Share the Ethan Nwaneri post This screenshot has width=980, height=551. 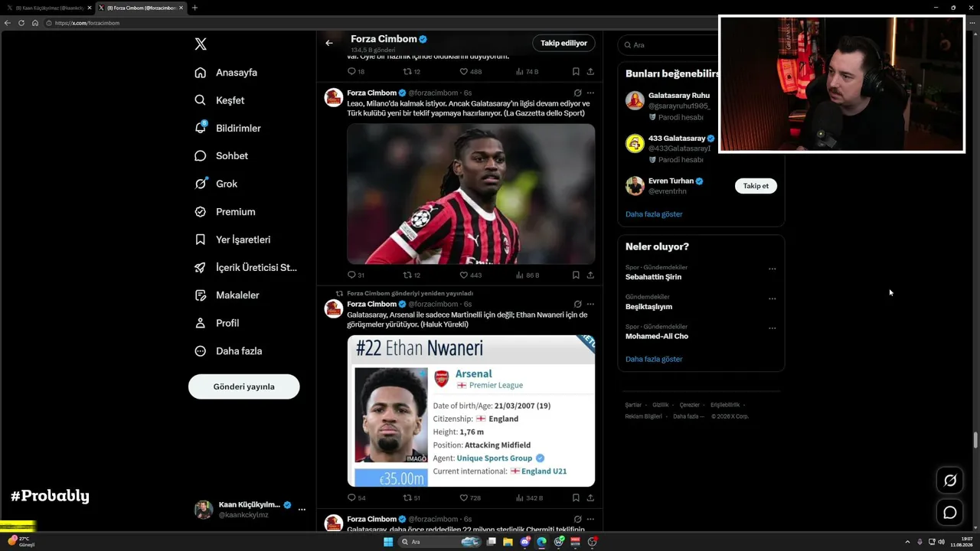pos(590,498)
